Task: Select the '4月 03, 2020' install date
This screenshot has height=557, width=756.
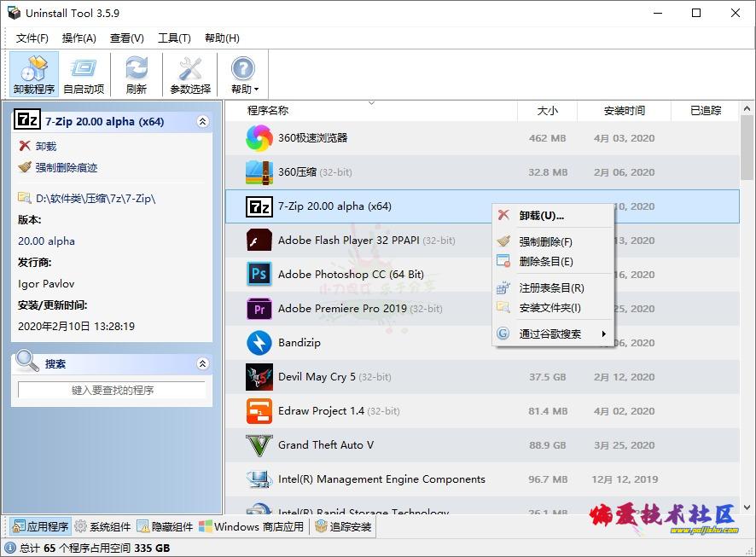Action: point(624,138)
